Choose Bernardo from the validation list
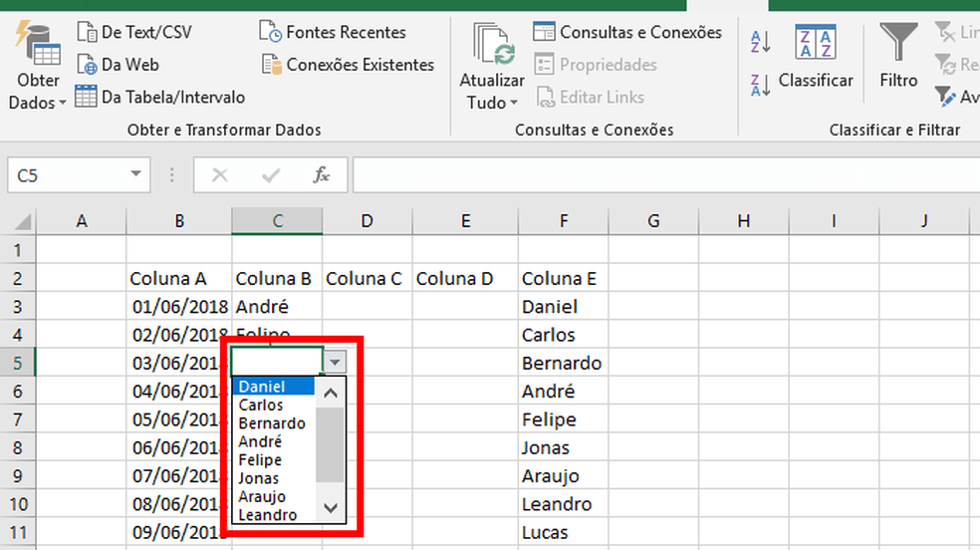980x550 pixels. tap(272, 423)
